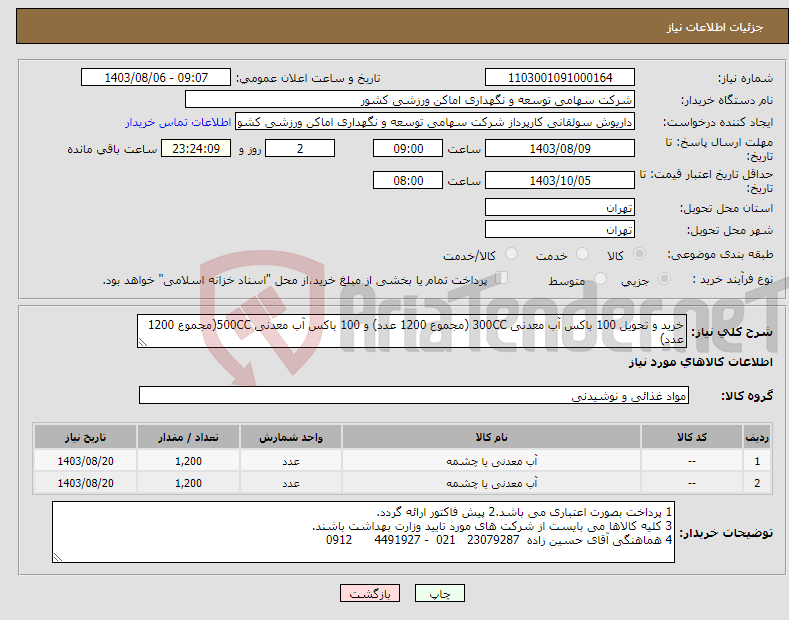Click row 1 need date 1403/08/20
Viewport: 789px width, 620px height.
86,461
